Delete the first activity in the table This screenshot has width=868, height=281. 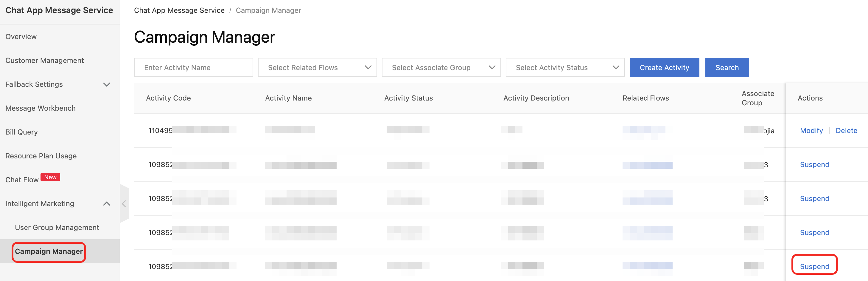click(x=846, y=131)
